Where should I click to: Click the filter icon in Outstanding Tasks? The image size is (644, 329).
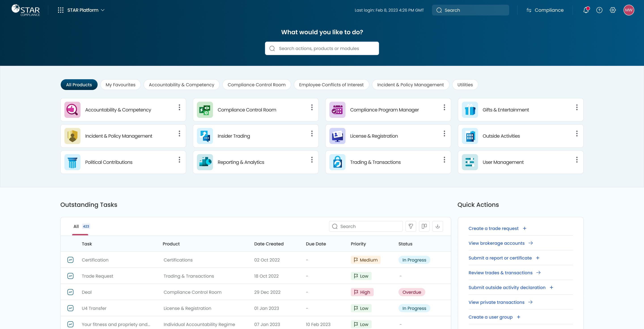coord(411,226)
